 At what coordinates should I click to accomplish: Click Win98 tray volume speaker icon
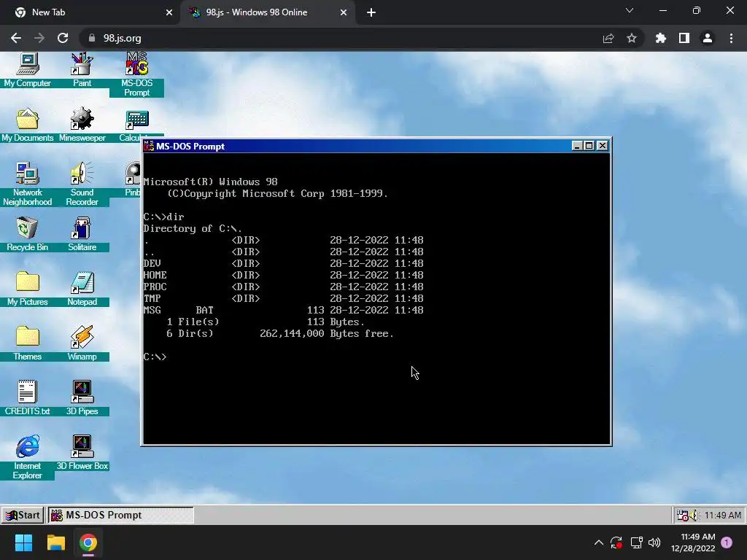694,516
